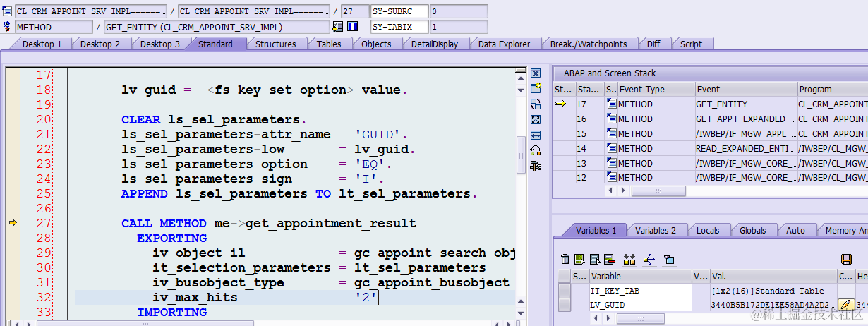Screen dimensions: 868x326
Task: Click the red save icon in Variables toolbar
Action: 847,259
